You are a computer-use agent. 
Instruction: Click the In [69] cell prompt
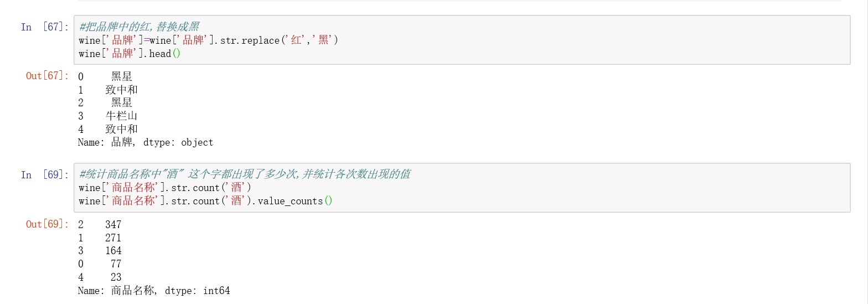[x=45, y=175]
